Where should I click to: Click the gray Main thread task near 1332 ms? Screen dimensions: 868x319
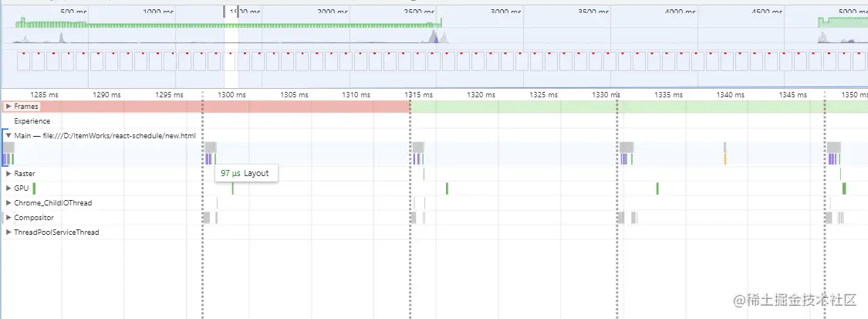pos(627,147)
